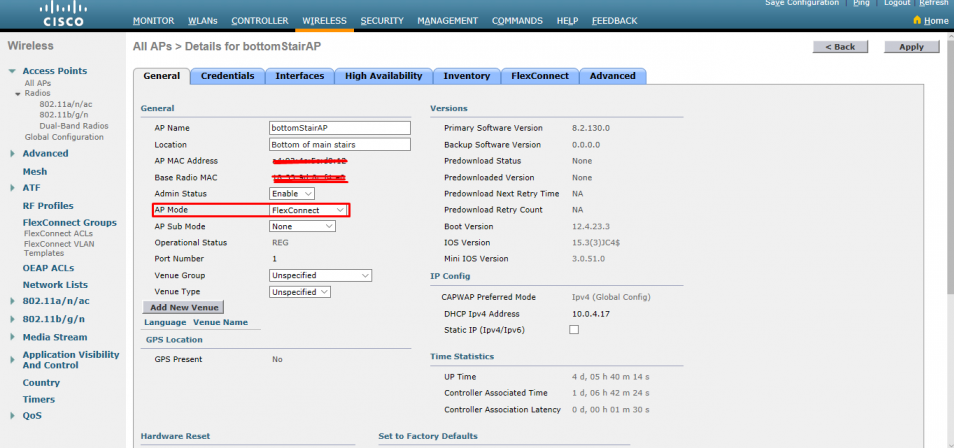This screenshot has width=954, height=448.
Task: Switch to the High Availability tab
Action: (x=383, y=76)
